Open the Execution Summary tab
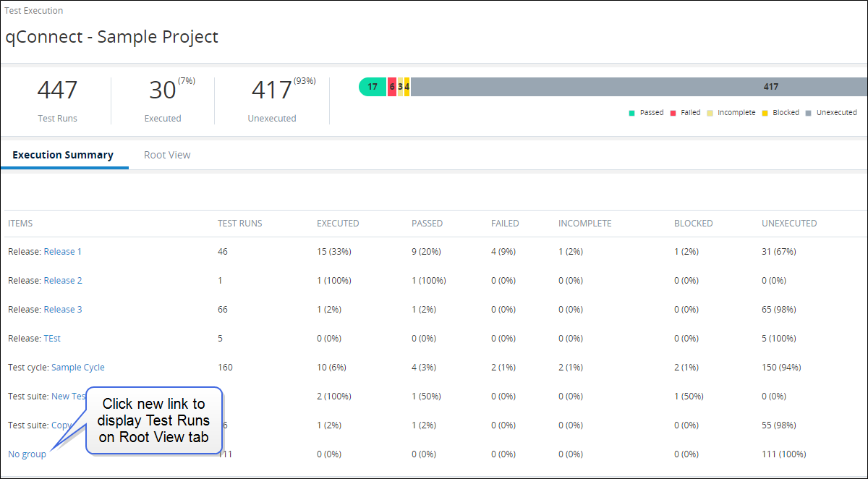 (63, 155)
